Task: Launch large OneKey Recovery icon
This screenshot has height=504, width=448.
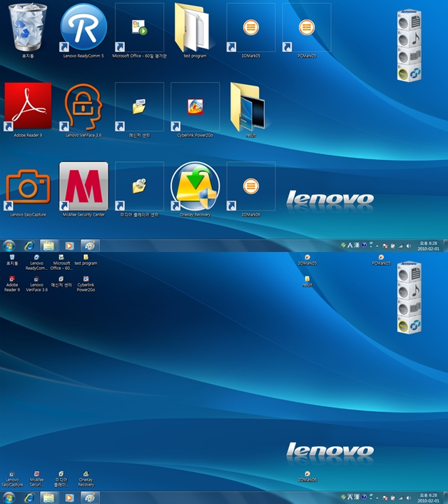Action: pos(195,186)
